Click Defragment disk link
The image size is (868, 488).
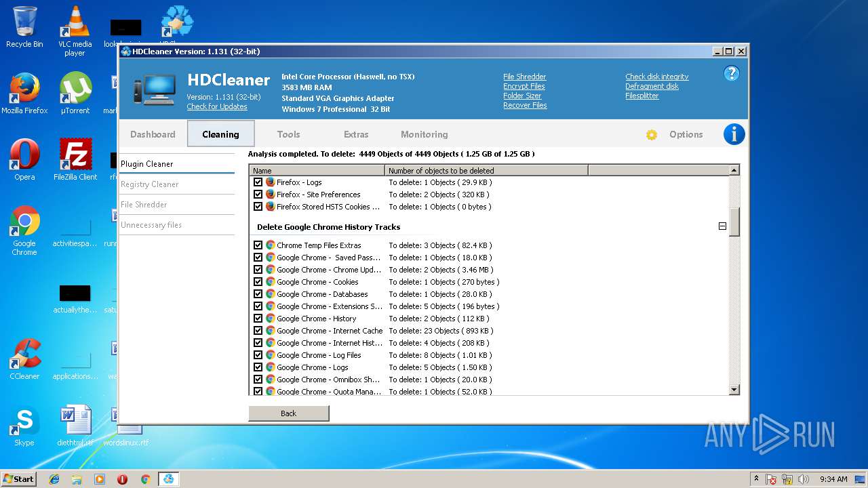click(x=652, y=87)
